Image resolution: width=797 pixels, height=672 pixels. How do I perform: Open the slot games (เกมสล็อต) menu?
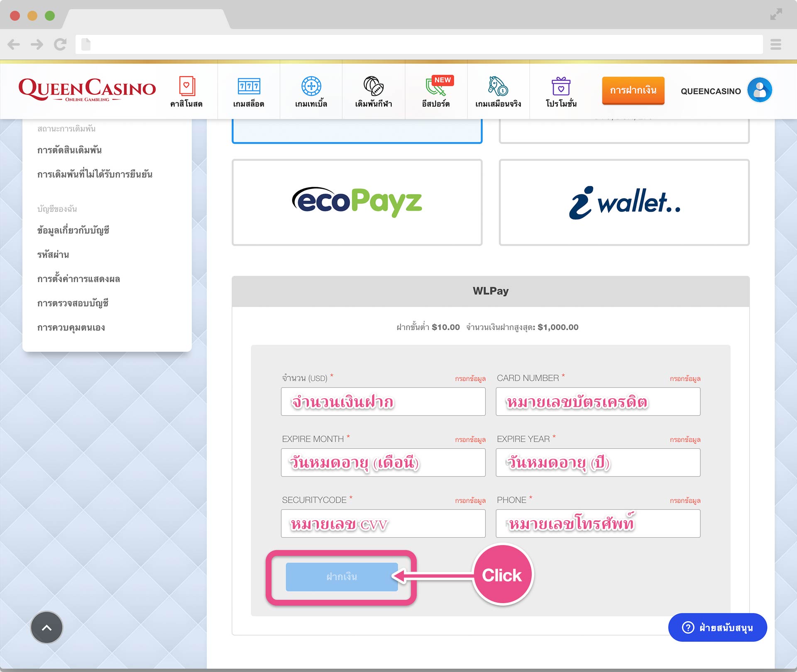click(x=249, y=92)
